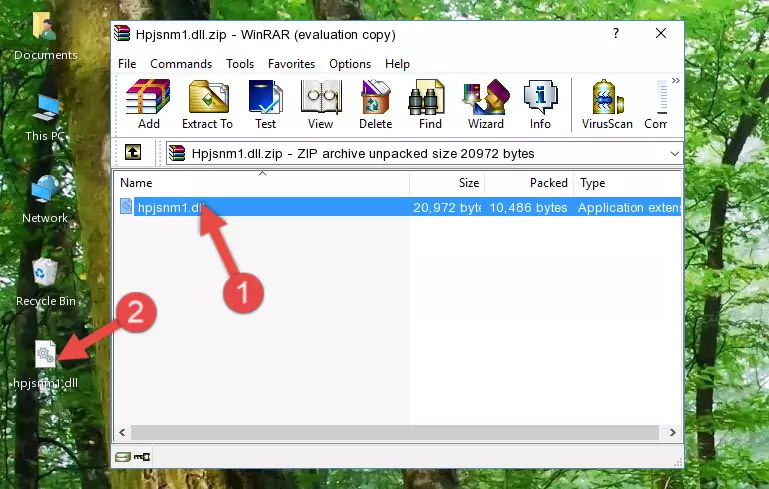Sort by the Packed column header
Image resolution: width=769 pixels, height=489 pixels.
coord(529,183)
